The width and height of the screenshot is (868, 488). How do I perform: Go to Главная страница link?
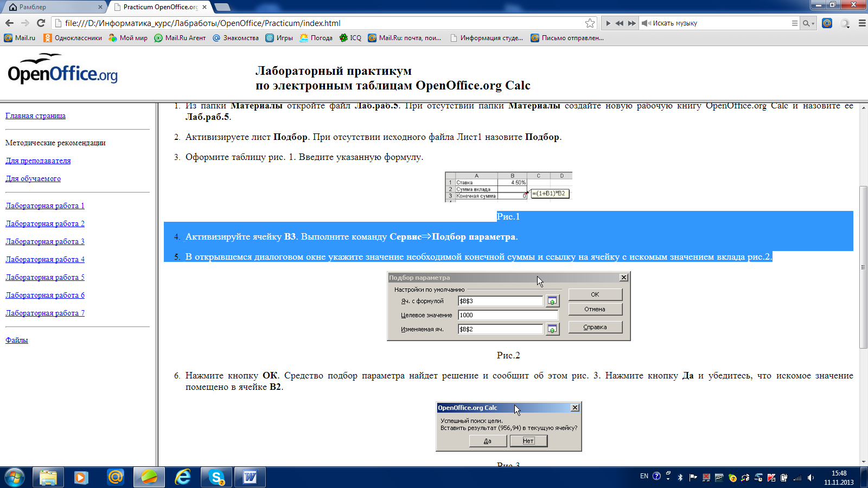click(x=35, y=115)
